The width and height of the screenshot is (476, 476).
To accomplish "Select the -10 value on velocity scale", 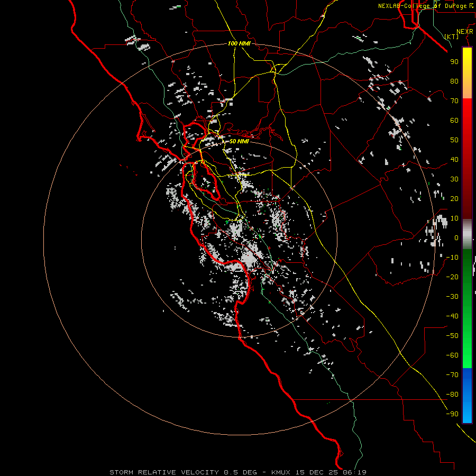I will click(452, 258).
